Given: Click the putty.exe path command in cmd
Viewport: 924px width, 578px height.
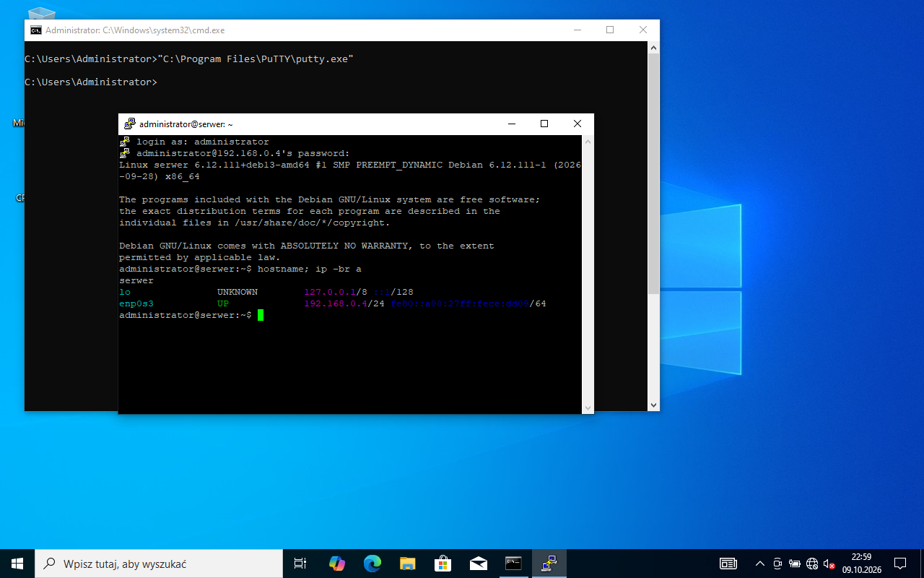Looking at the screenshot, I should (256, 59).
